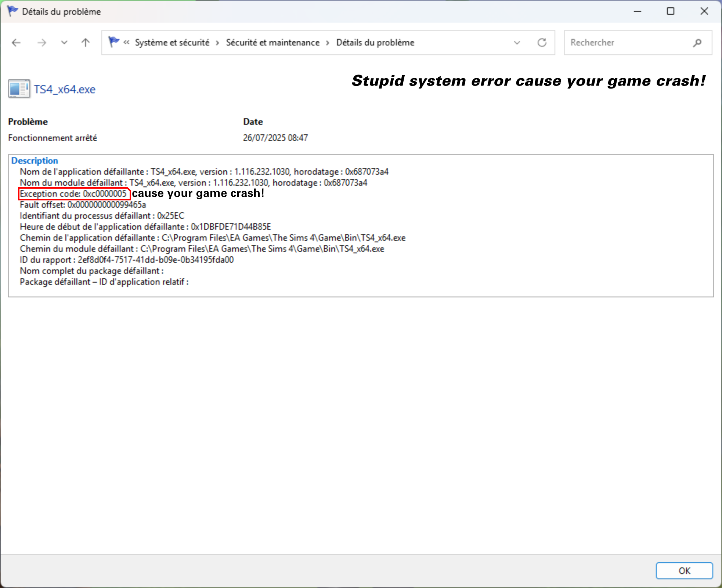Refresh the page with reload icon
Image resolution: width=722 pixels, height=588 pixels.
tap(542, 43)
